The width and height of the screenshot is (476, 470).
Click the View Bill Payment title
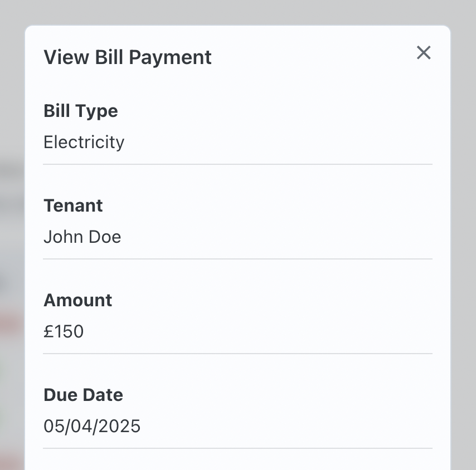coord(128,57)
